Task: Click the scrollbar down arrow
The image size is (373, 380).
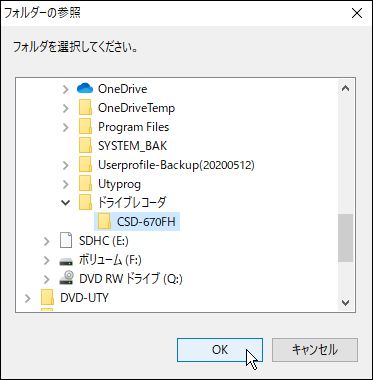Action: pyautogui.click(x=346, y=303)
